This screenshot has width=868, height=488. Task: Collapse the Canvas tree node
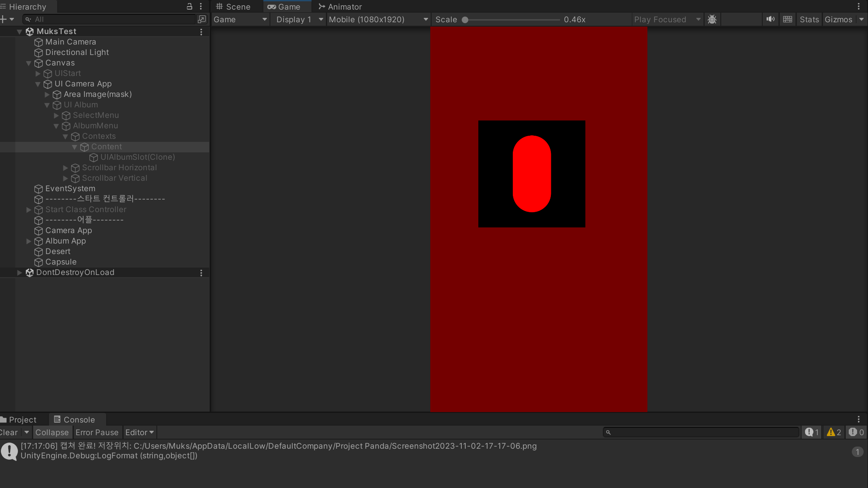(x=29, y=63)
